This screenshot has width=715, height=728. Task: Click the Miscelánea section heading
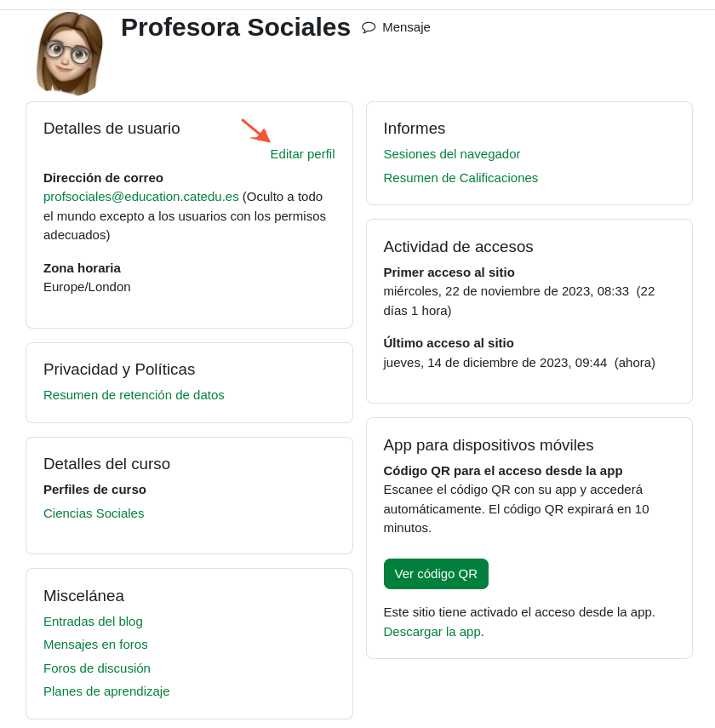click(83, 596)
